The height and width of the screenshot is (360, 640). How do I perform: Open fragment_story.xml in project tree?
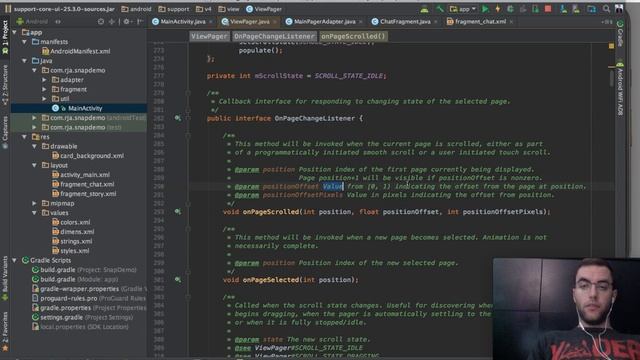(84, 193)
